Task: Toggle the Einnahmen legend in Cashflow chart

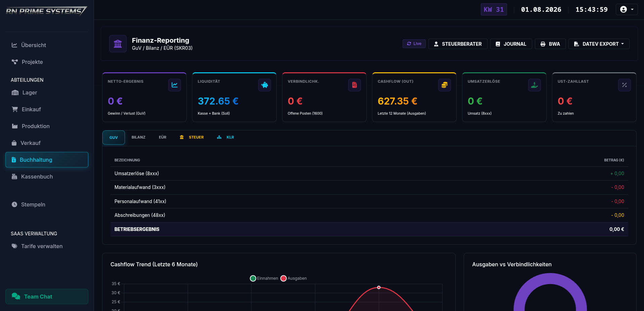Action: (x=264, y=278)
